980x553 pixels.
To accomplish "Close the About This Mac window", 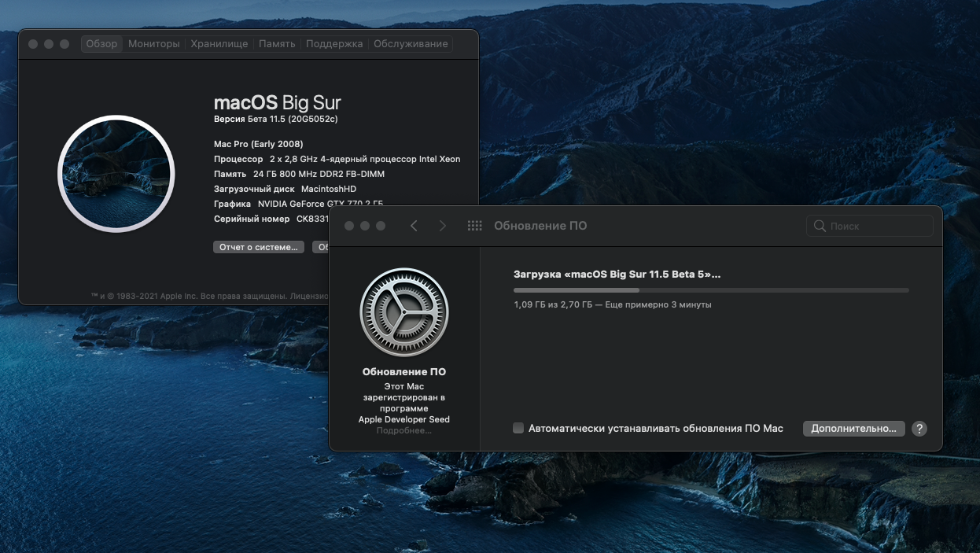I will point(33,44).
